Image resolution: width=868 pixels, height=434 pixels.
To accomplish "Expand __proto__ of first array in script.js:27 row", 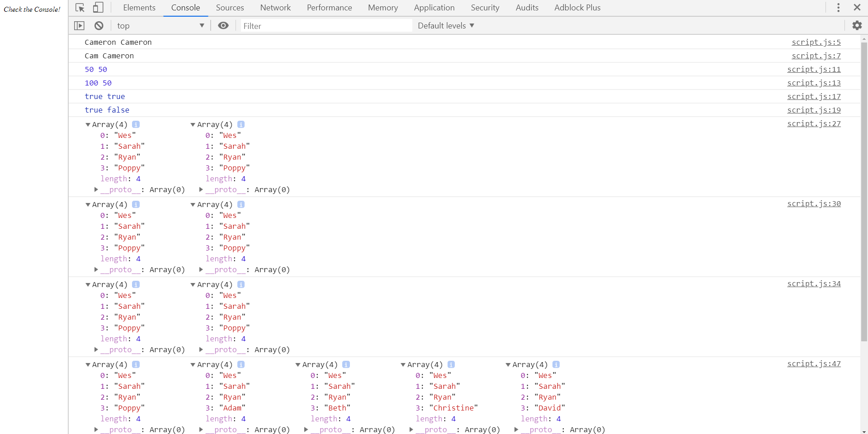I will (96, 189).
